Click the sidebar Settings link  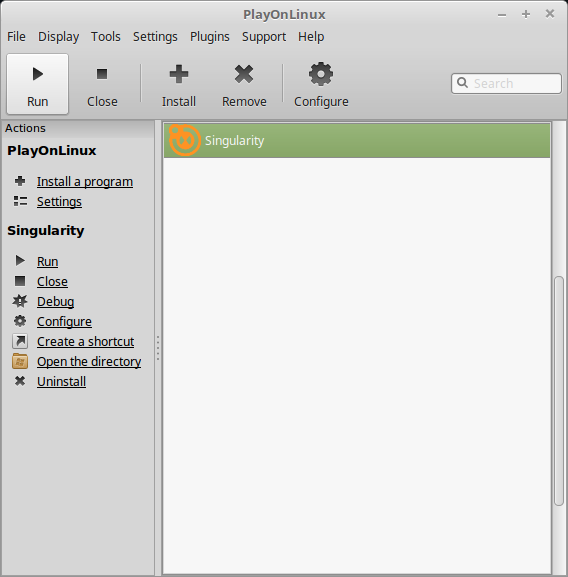click(59, 202)
